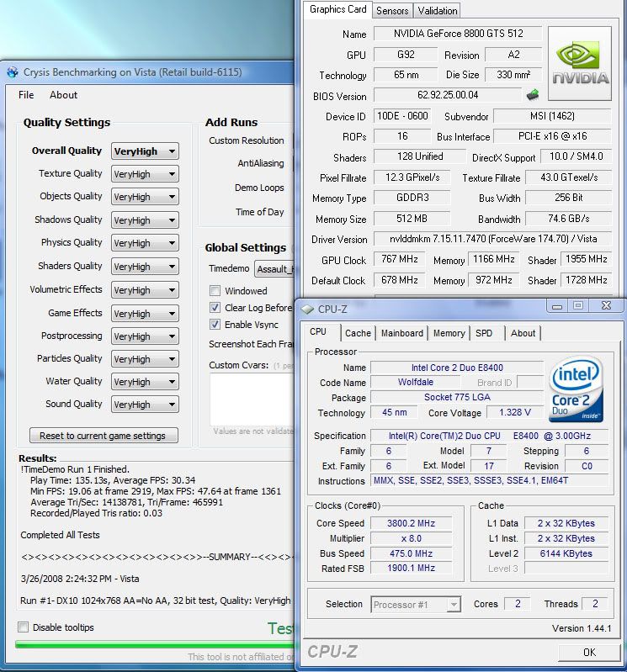Open the Timedemo Assault dropdown

pyautogui.click(x=274, y=269)
